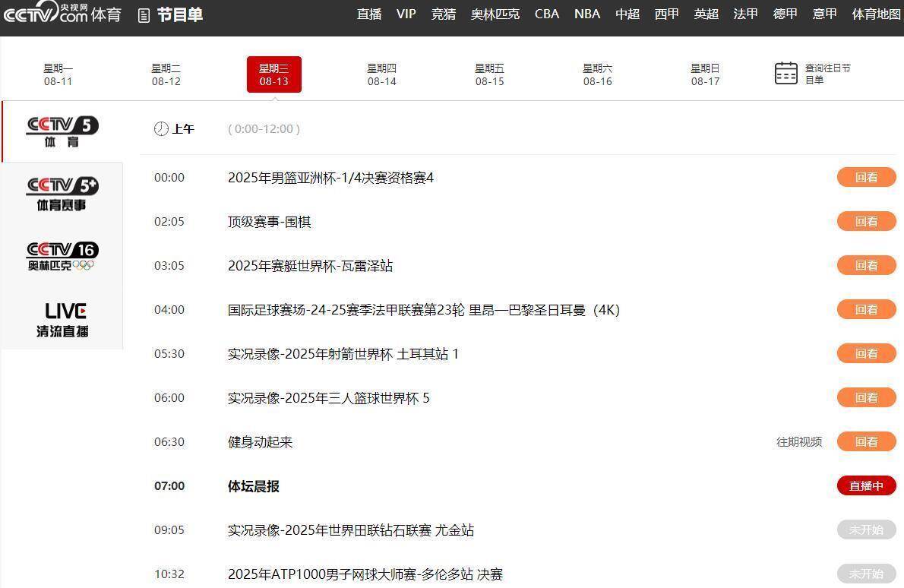
Task: Click the 节目单 list icon
Action: pos(144,15)
